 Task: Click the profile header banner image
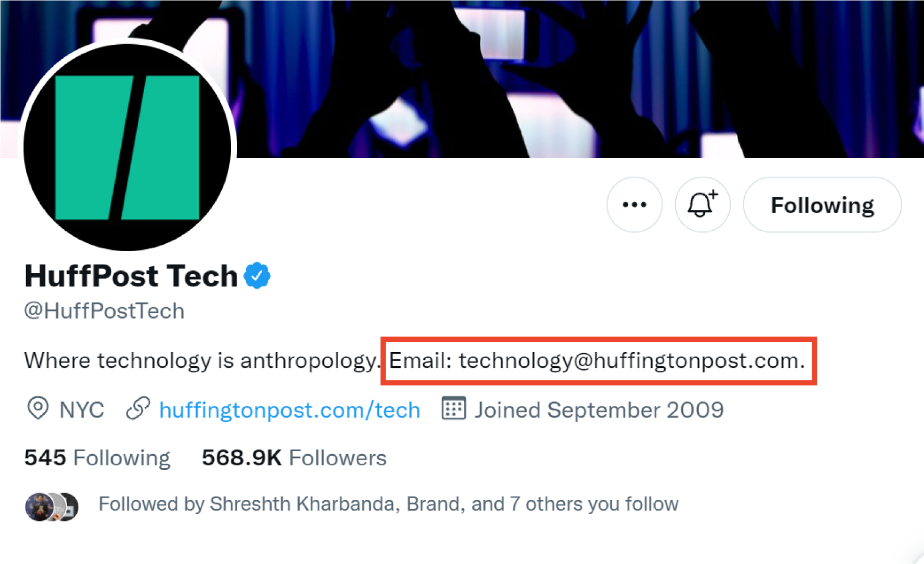[x=567, y=79]
